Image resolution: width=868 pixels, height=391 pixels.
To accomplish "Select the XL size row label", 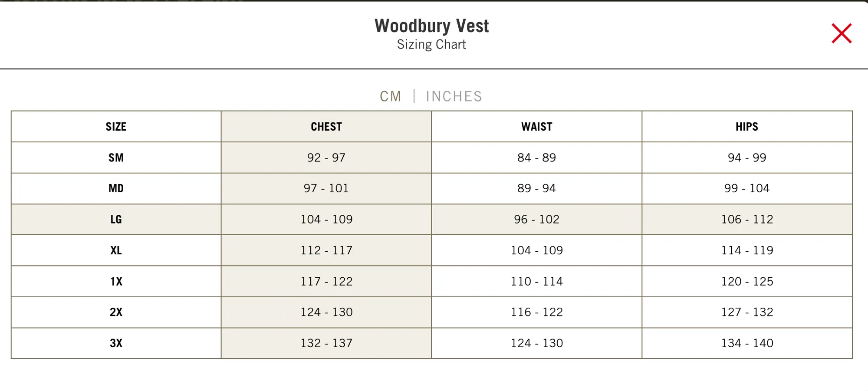I will click(x=116, y=250).
